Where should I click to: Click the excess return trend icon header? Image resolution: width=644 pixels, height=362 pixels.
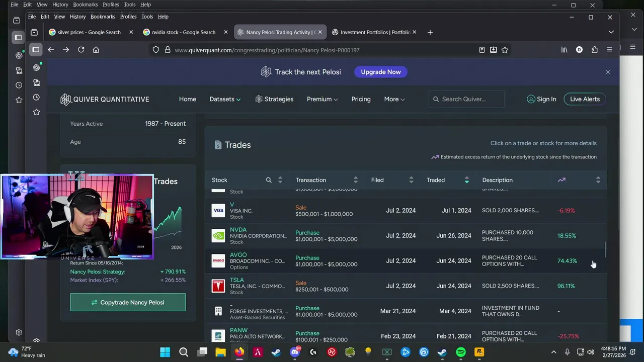tap(561, 180)
